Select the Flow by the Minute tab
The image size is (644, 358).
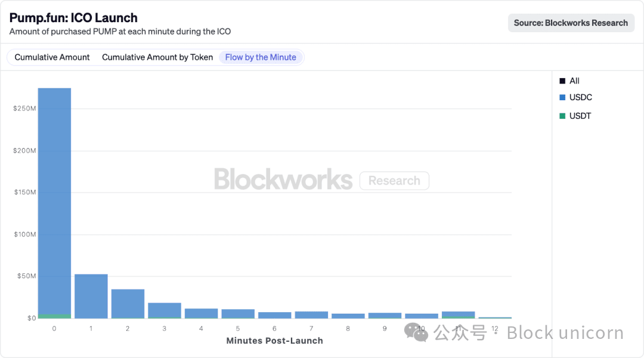261,57
